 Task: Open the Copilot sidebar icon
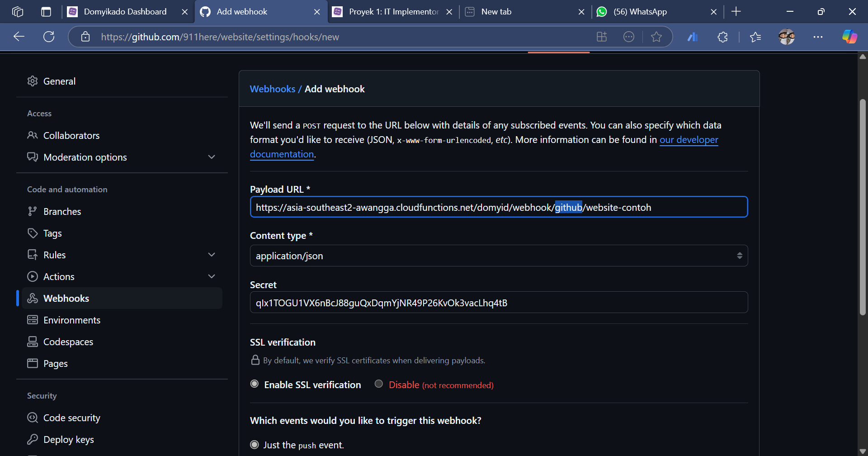pyautogui.click(x=849, y=37)
